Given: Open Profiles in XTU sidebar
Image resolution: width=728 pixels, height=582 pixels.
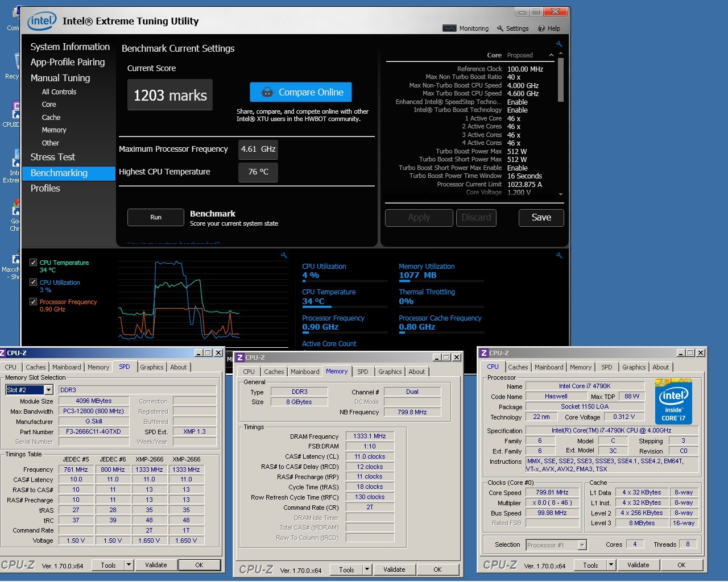Looking at the screenshot, I should pyautogui.click(x=45, y=188).
